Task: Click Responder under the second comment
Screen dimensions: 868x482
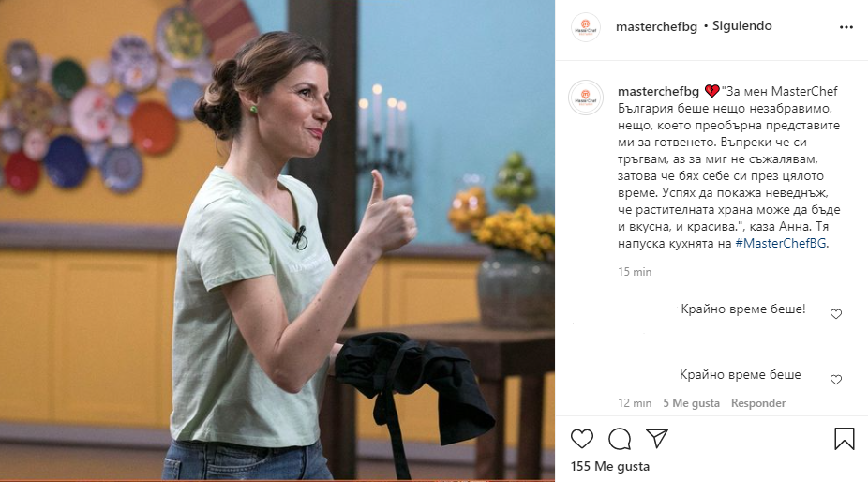Action: point(757,403)
